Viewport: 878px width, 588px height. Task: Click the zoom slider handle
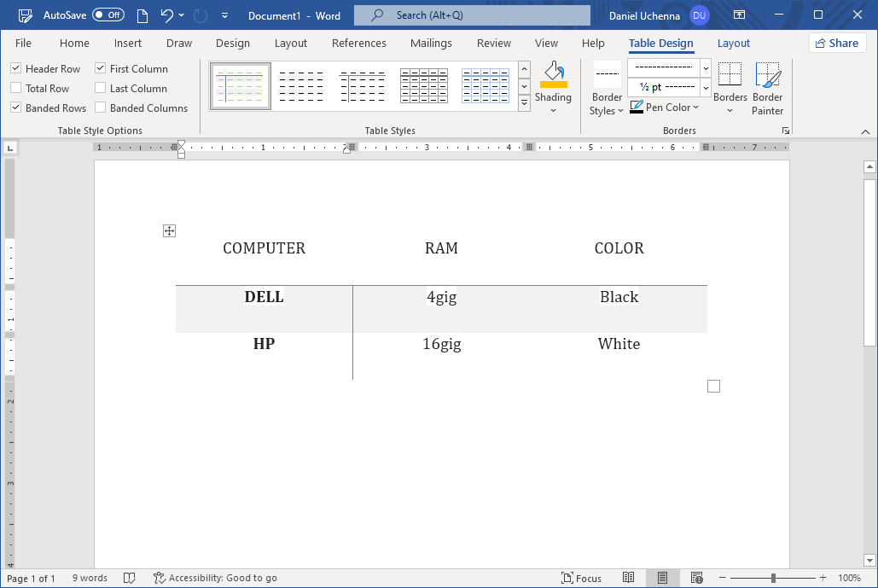pos(773,578)
